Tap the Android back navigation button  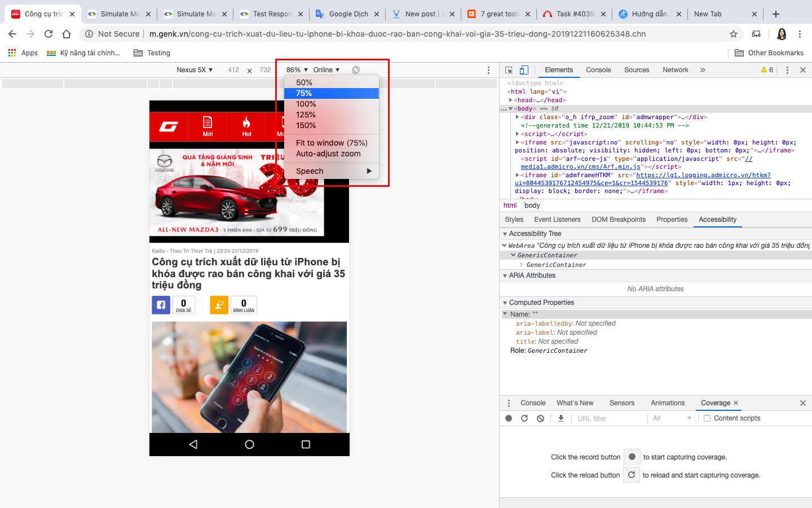point(193,444)
